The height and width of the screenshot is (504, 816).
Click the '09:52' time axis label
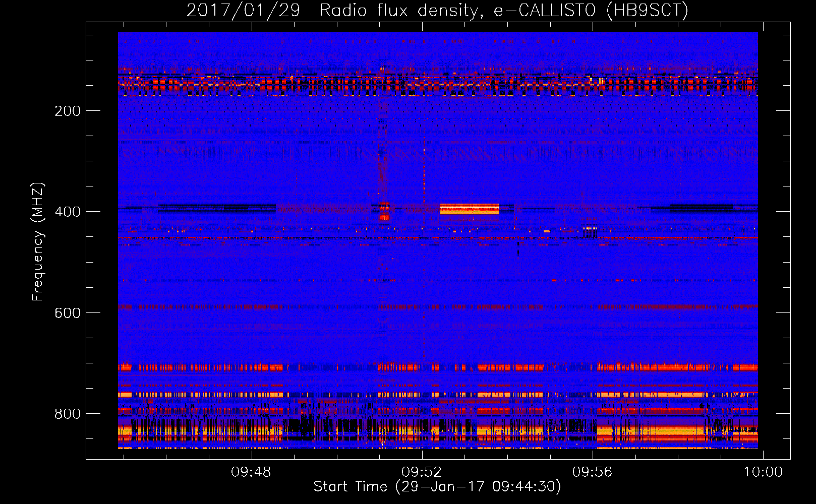pos(422,472)
